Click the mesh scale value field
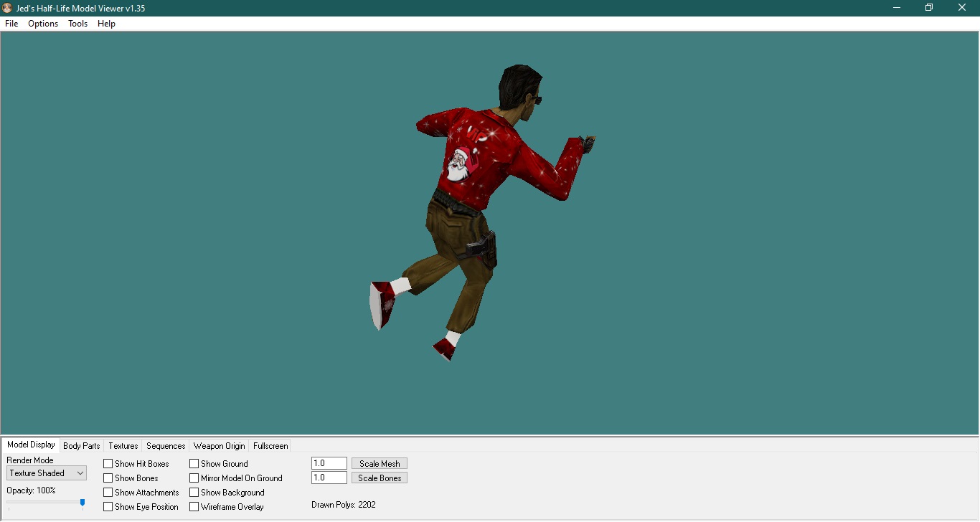 click(329, 463)
